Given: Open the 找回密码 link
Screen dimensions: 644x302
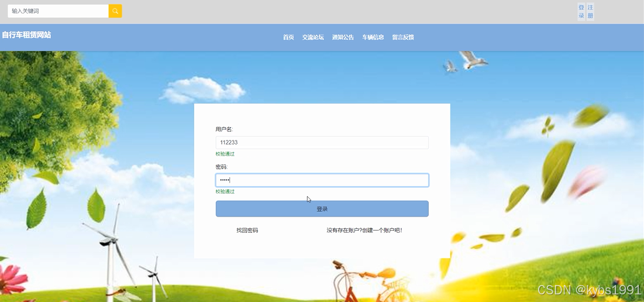Looking at the screenshot, I should click(x=247, y=231).
